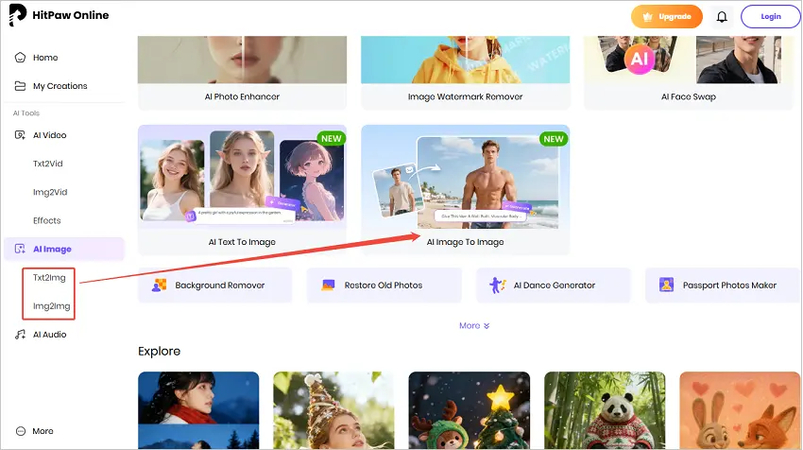Click the Restore Old Photos icon
The width and height of the screenshot is (803, 450).
(x=327, y=285)
